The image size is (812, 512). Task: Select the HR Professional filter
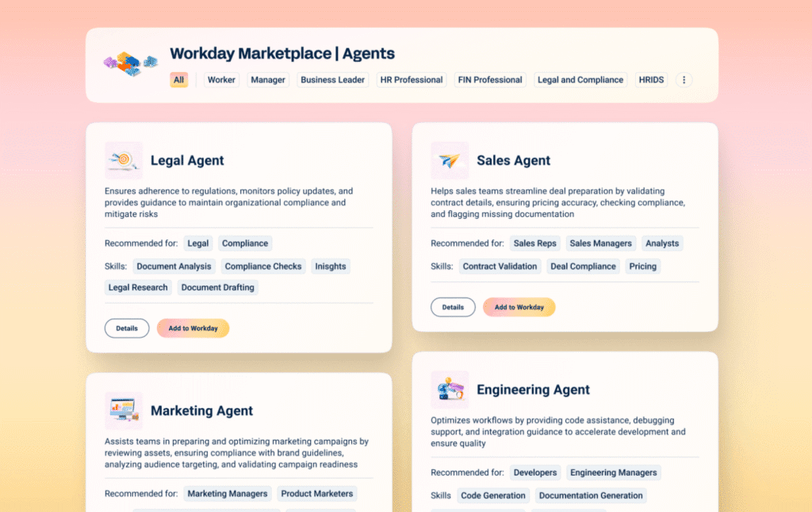pos(412,80)
